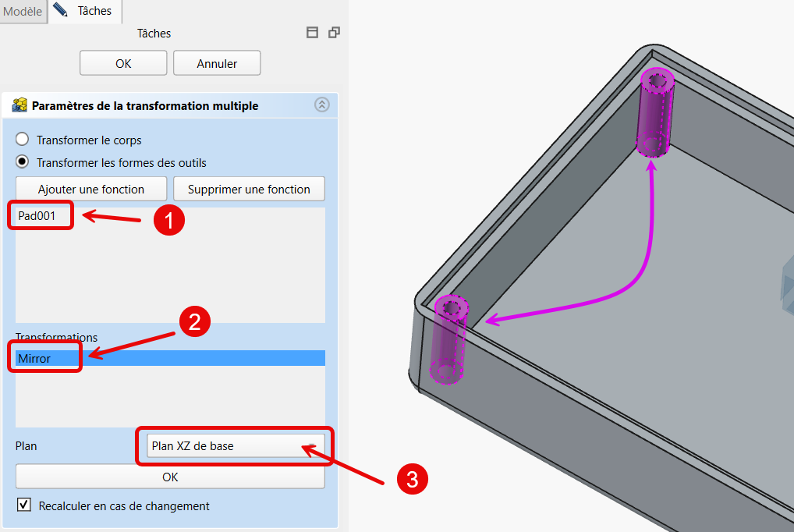Click the MultiTransform icon in the parameters header
The width and height of the screenshot is (794, 532).
point(19,105)
